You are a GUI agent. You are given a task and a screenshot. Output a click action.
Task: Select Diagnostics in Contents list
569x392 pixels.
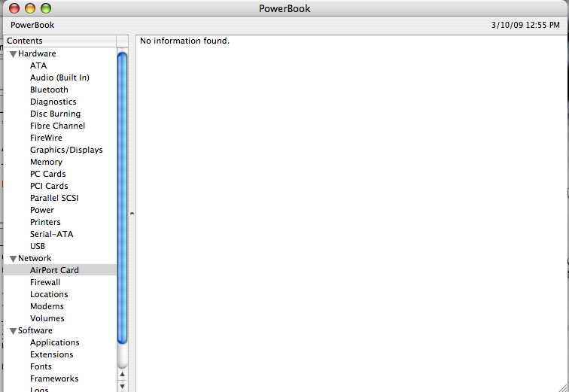pyautogui.click(x=53, y=102)
